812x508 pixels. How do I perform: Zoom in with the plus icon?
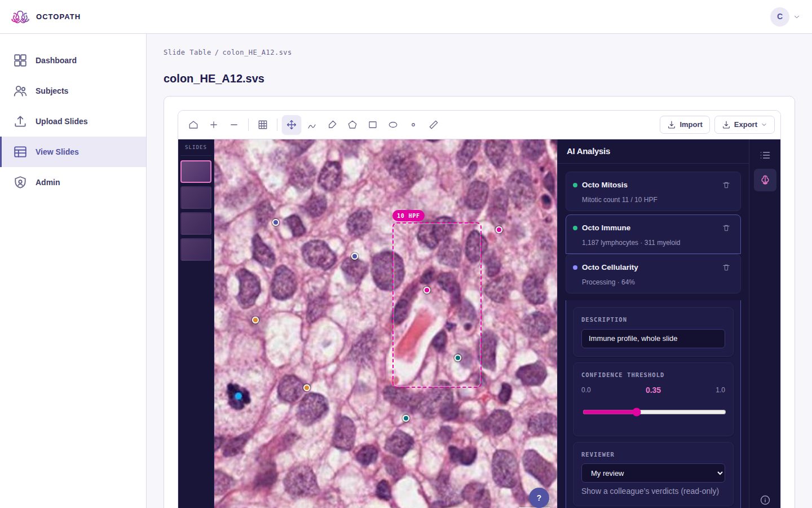[214, 125]
